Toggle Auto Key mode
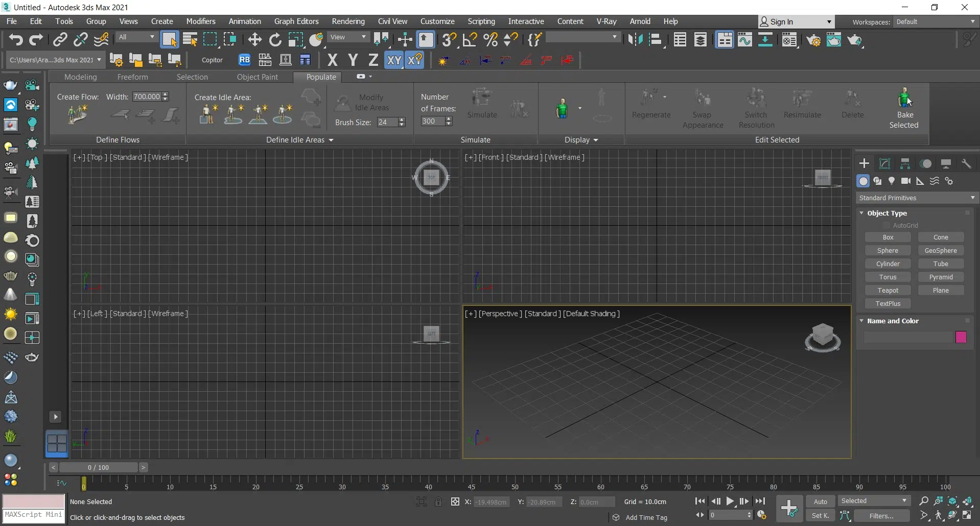980x526 pixels. click(x=820, y=501)
